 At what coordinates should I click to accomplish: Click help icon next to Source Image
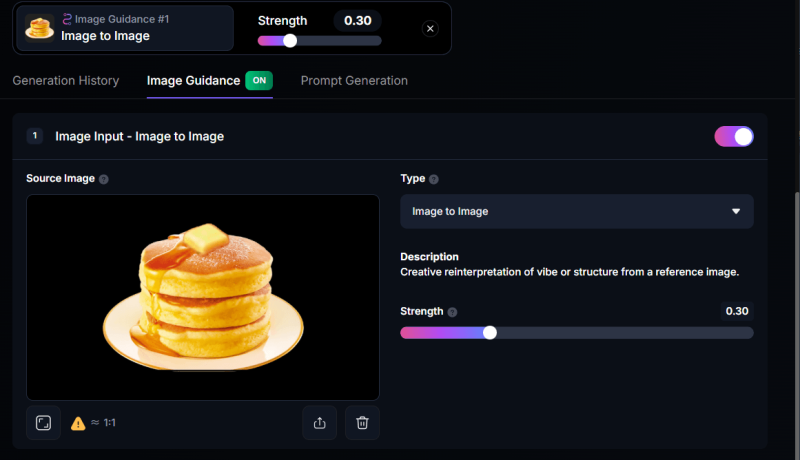[104, 179]
